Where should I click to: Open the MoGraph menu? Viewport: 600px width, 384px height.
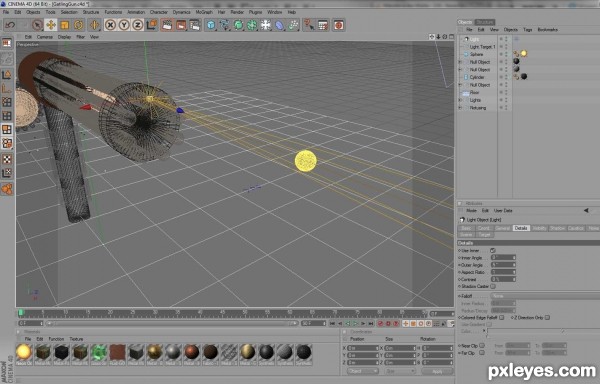(204, 12)
